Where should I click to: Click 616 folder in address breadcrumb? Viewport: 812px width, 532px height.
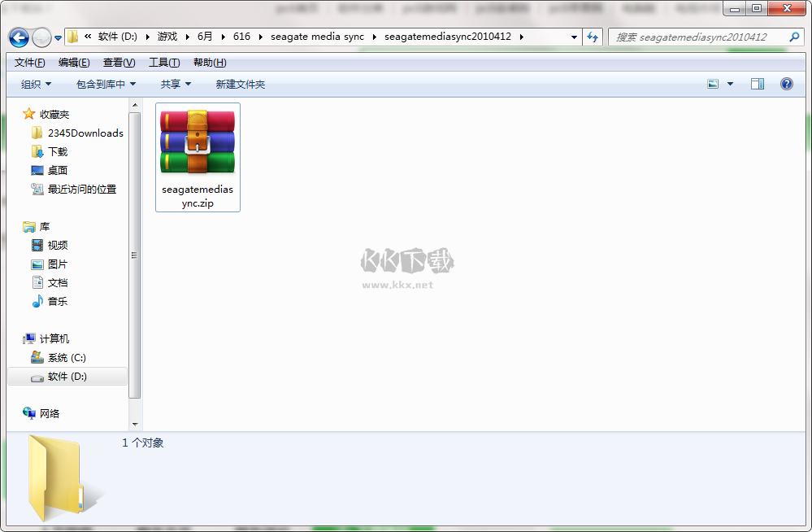tap(241, 37)
